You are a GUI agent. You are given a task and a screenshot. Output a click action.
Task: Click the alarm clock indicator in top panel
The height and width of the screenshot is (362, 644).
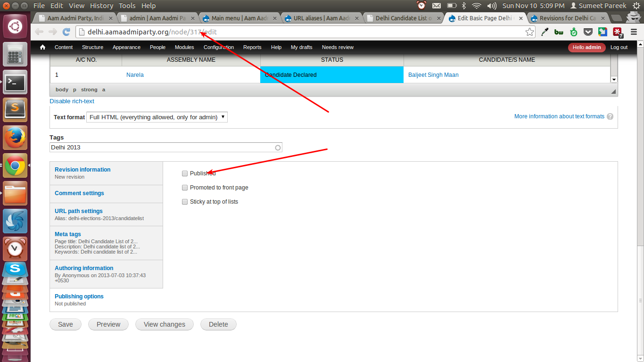[421, 6]
